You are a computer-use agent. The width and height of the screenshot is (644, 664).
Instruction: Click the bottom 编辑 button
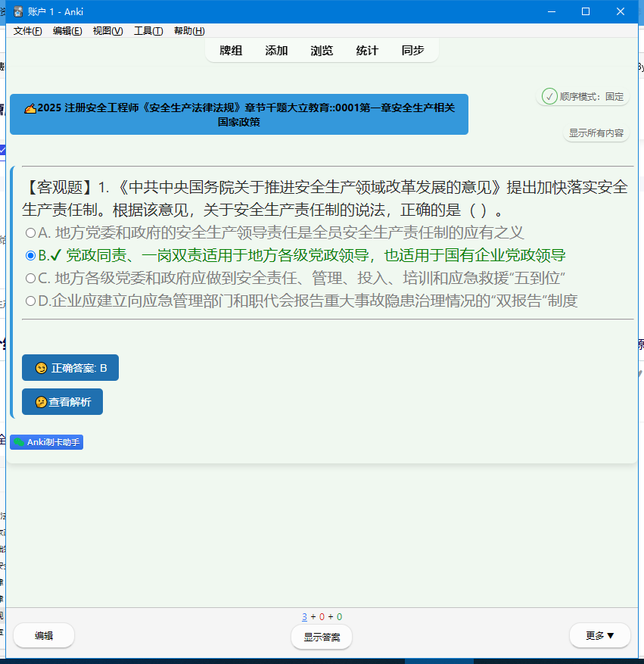point(44,635)
